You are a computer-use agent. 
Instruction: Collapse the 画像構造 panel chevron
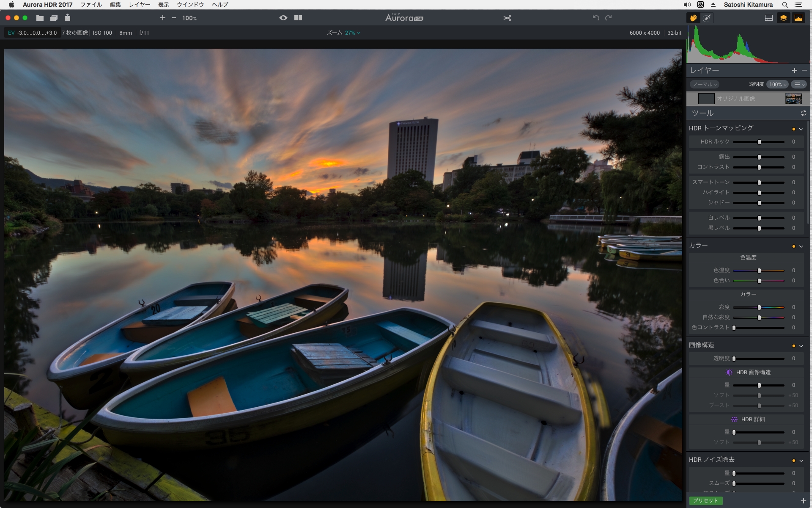coord(801,346)
